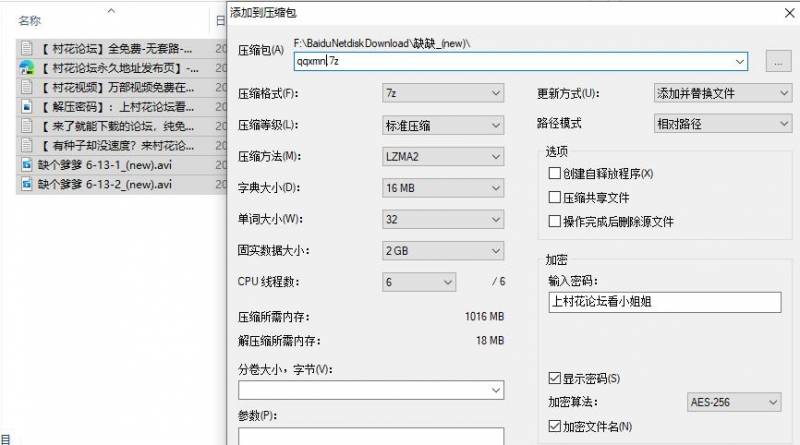The image size is (800, 445).
Task: Click the 参数 parameters text field
Action: [370, 435]
